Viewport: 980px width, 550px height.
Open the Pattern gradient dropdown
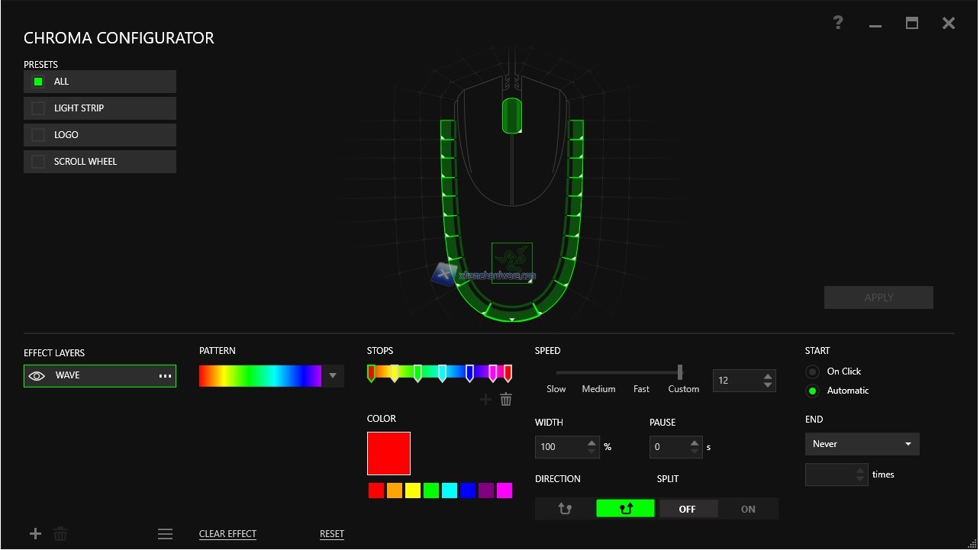pyautogui.click(x=333, y=376)
